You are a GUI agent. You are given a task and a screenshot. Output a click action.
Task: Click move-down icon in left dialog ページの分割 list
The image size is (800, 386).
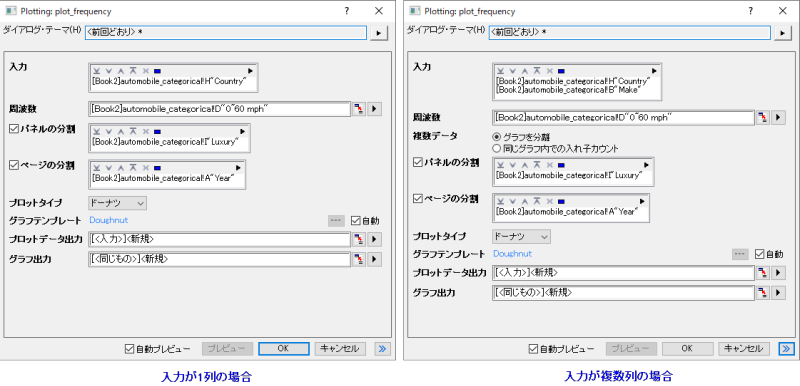click(109, 168)
